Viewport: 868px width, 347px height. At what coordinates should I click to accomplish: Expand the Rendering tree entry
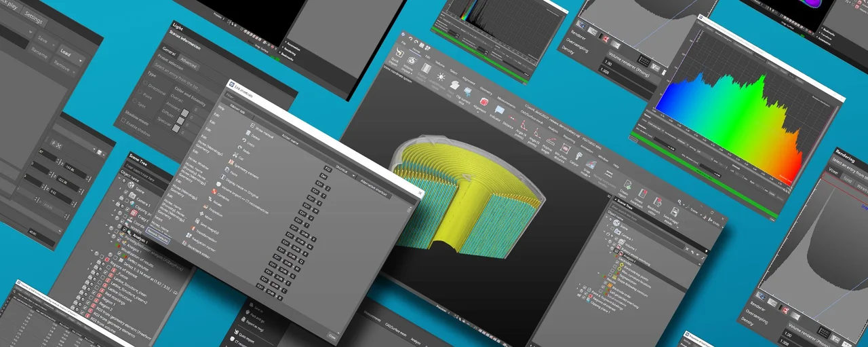(x=283, y=48)
